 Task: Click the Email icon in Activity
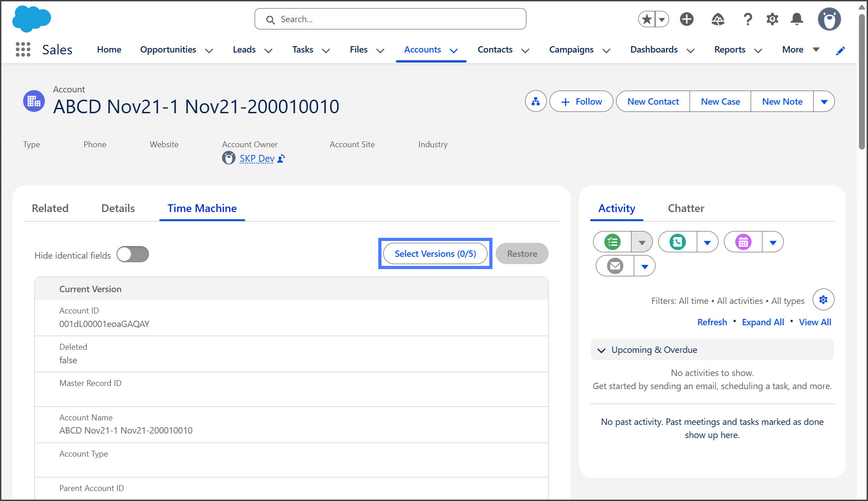click(615, 266)
